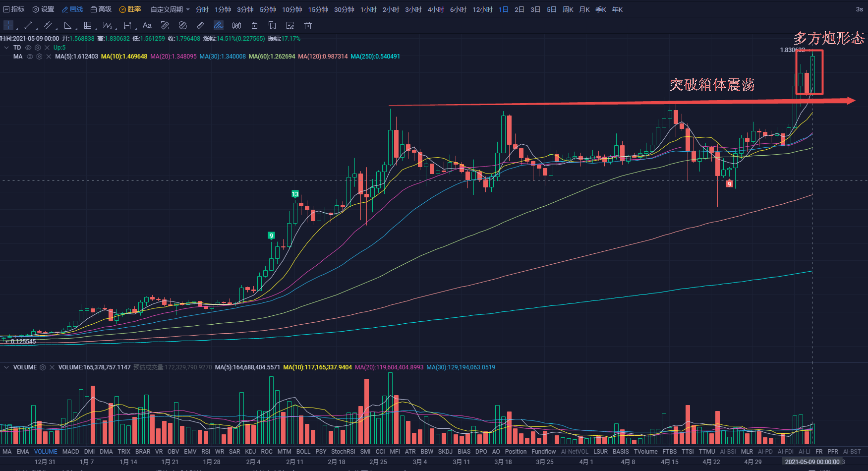The image size is (868, 471).
Task: Open the MA indicator settings gear
Action: point(39,57)
